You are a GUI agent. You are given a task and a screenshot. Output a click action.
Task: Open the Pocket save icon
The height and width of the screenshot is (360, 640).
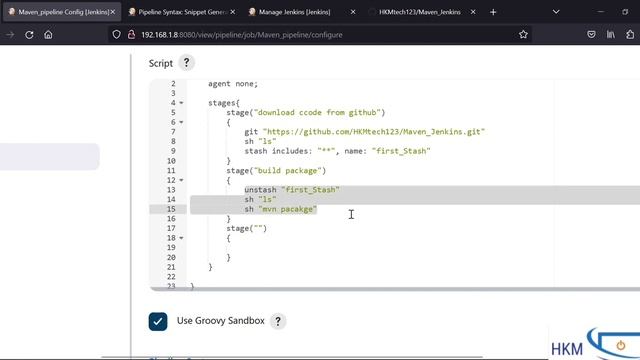point(591,35)
